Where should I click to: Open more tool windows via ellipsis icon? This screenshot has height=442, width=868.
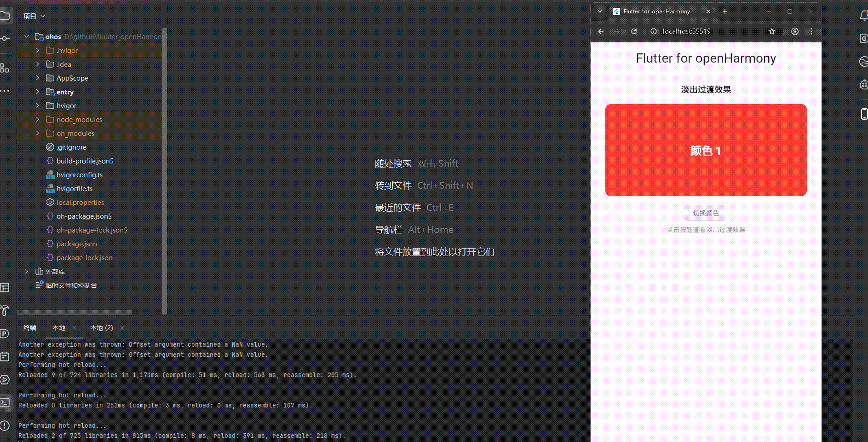(x=6, y=91)
